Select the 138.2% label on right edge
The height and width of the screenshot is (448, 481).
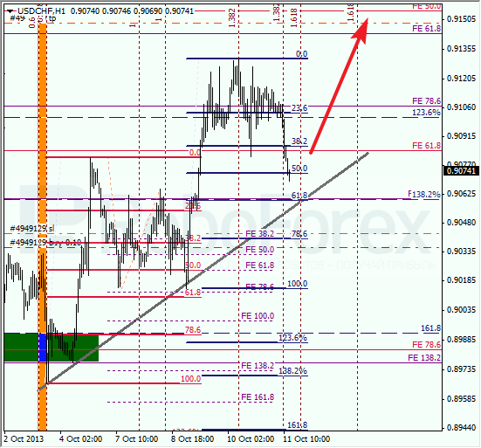426,194
